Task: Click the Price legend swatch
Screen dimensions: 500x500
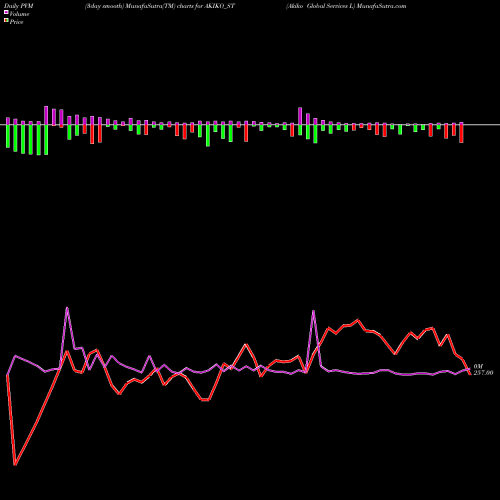Action: [6, 21]
